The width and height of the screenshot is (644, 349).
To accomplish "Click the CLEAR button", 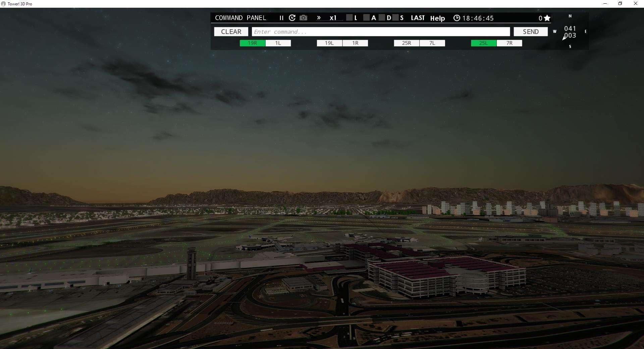I will tap(231, 32).
